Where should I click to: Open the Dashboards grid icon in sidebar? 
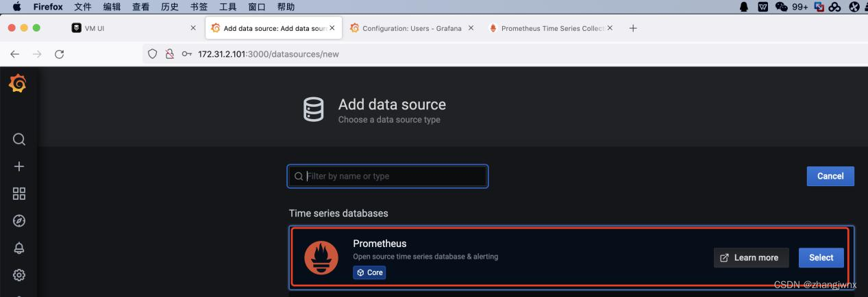click(x=19, y=194)
